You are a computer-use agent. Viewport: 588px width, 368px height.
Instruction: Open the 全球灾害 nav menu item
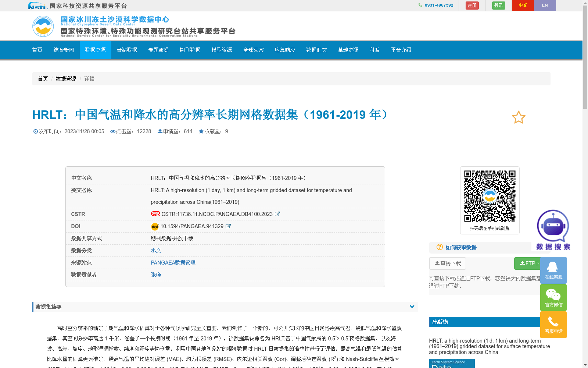(254, 50)
